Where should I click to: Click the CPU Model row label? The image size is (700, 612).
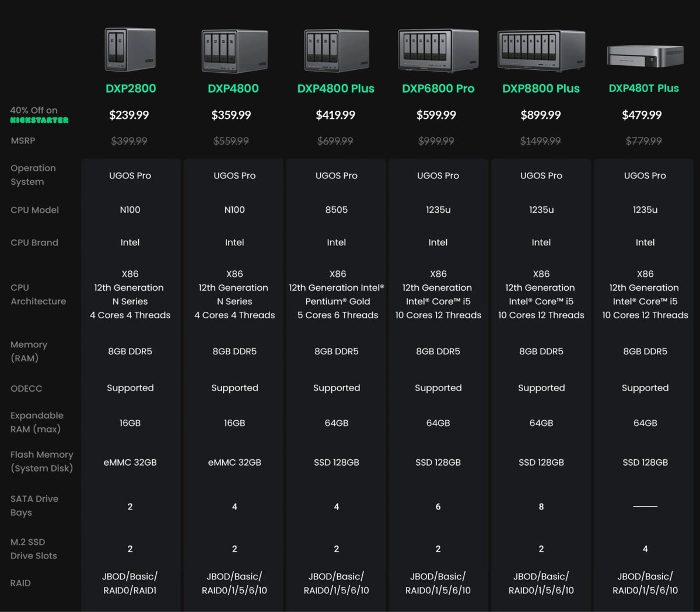34,210
